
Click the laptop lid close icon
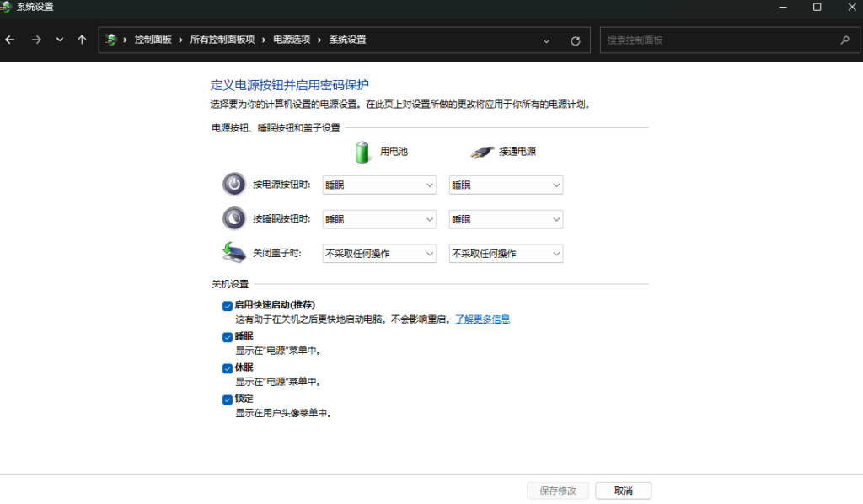233,252
